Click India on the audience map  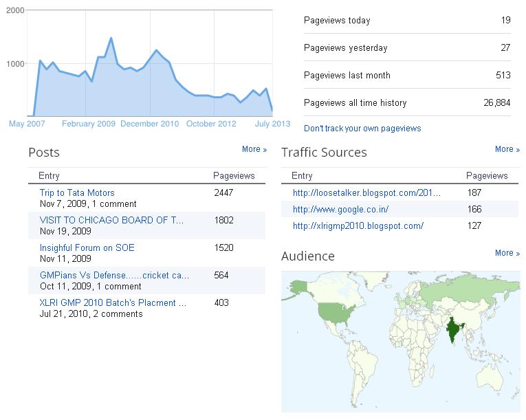pyautogui.click(x=453, y=329)
